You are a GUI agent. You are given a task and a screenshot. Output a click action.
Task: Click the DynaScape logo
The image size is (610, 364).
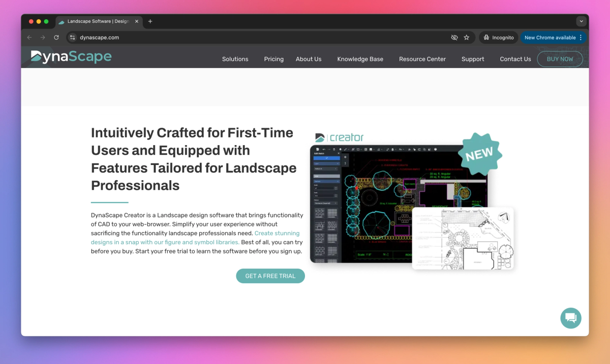[71, 57]
